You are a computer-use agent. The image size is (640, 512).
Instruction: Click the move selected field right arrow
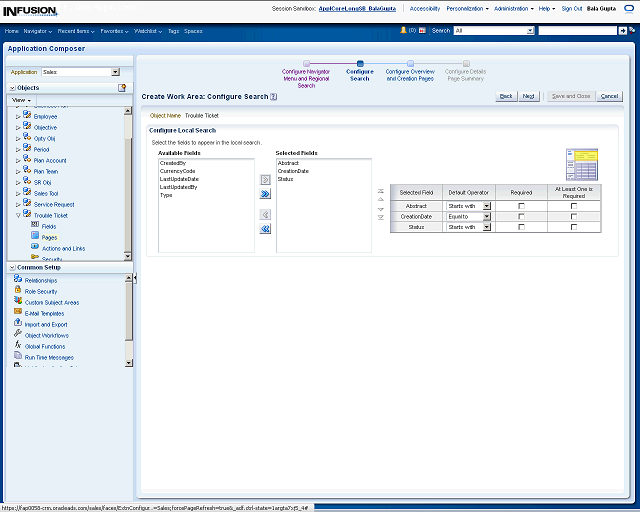click(265, 178)
